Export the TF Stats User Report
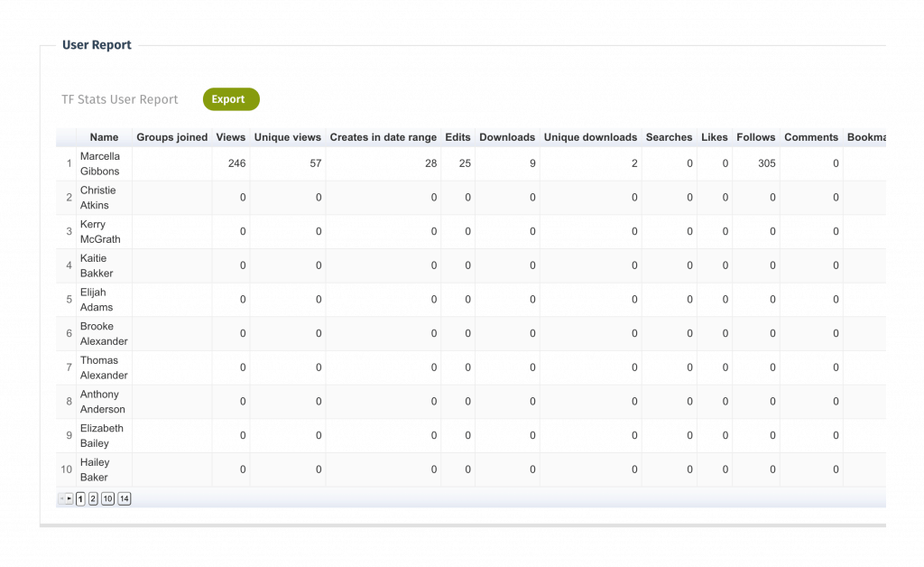 tap(231, 99)
